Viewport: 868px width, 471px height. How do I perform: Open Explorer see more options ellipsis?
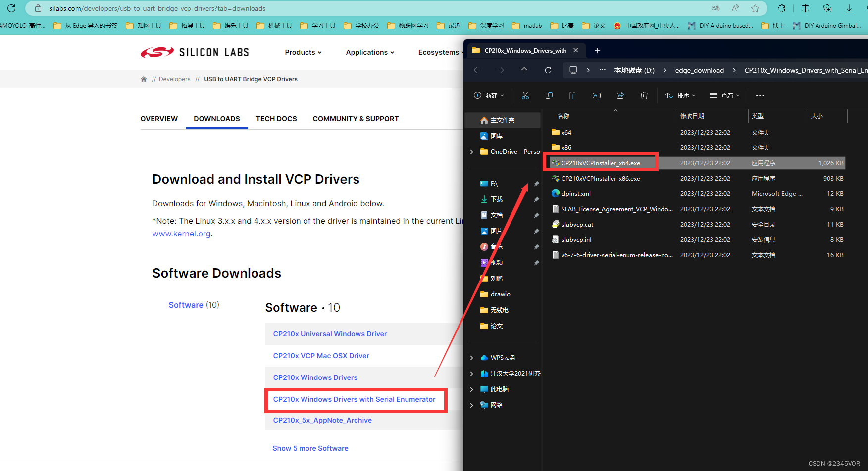coord(760,96)
